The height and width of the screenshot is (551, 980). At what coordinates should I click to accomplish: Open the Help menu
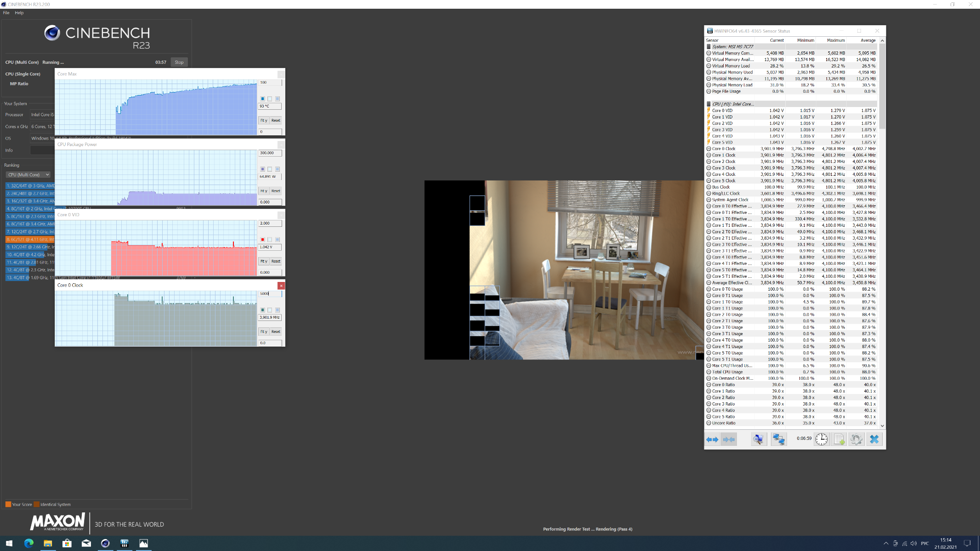tap(19, 13)
